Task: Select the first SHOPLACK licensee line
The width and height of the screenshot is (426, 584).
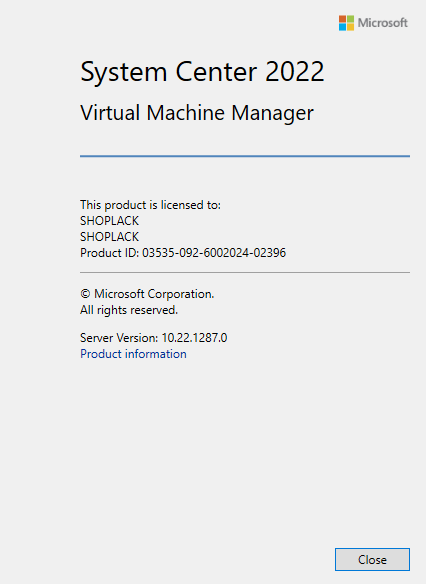Action: click(109, 221)
